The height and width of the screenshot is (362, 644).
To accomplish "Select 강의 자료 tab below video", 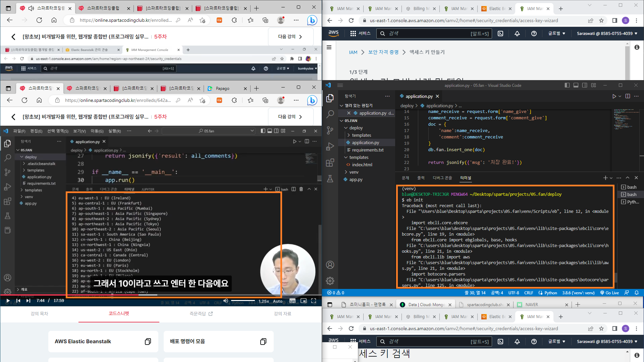I will pyautogui.click(x=282, y=313).
